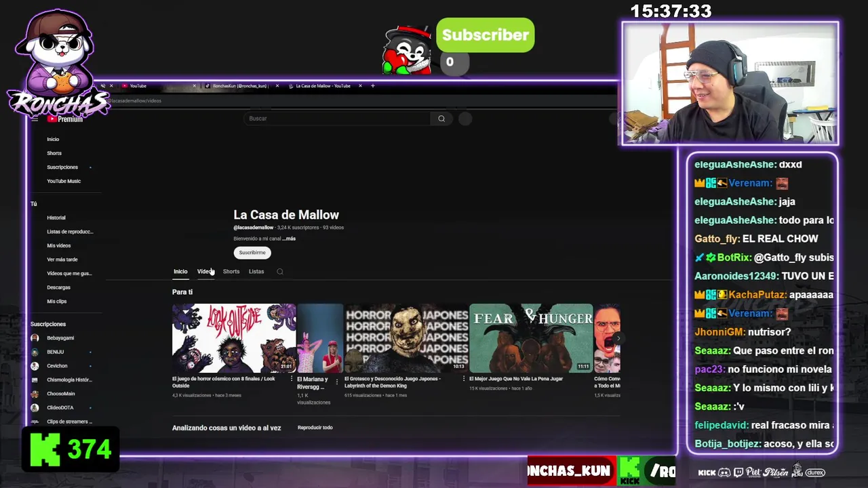The height and width of the screenshot is (488, 868).
Task: Click La Casa de Mallow channel name heading
Action: pyautogui.click(x=286, y=215)
